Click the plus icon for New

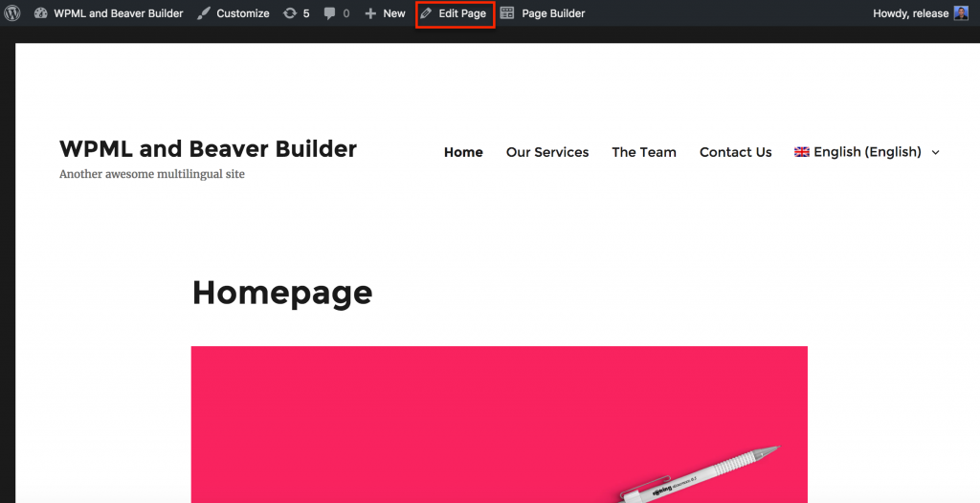(370, 13)
